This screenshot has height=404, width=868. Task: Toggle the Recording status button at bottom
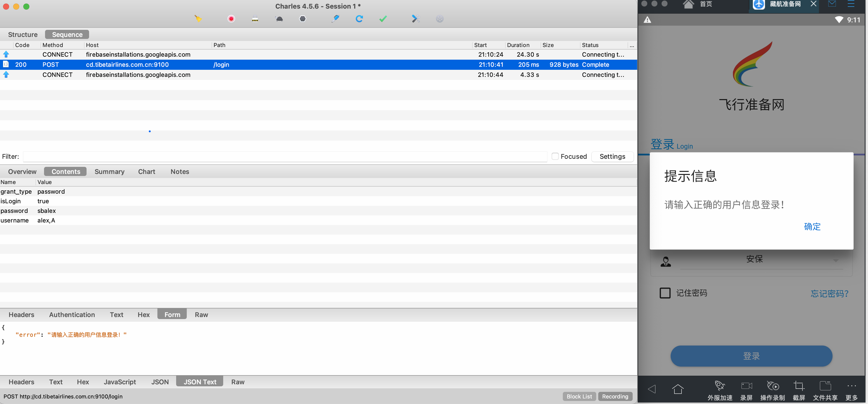click(x=615, y=396)
